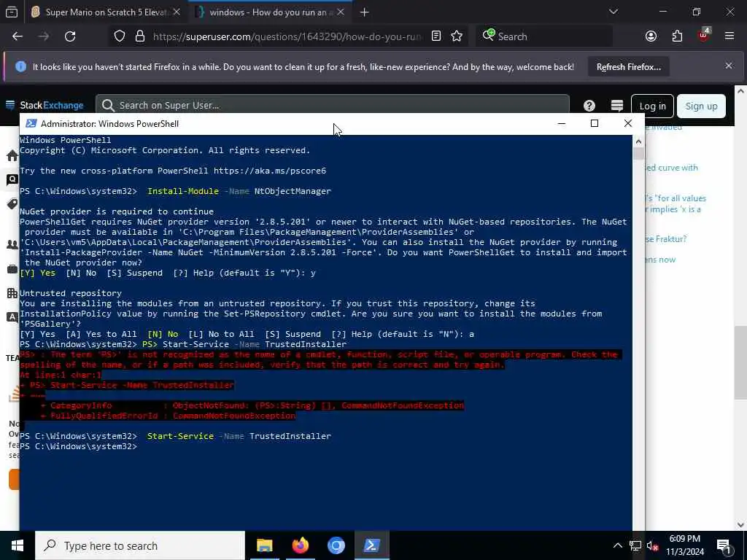Click the 'ed curve with' sidebar link
This screenshot has width=747, height=560.
[x=671, y=168]
